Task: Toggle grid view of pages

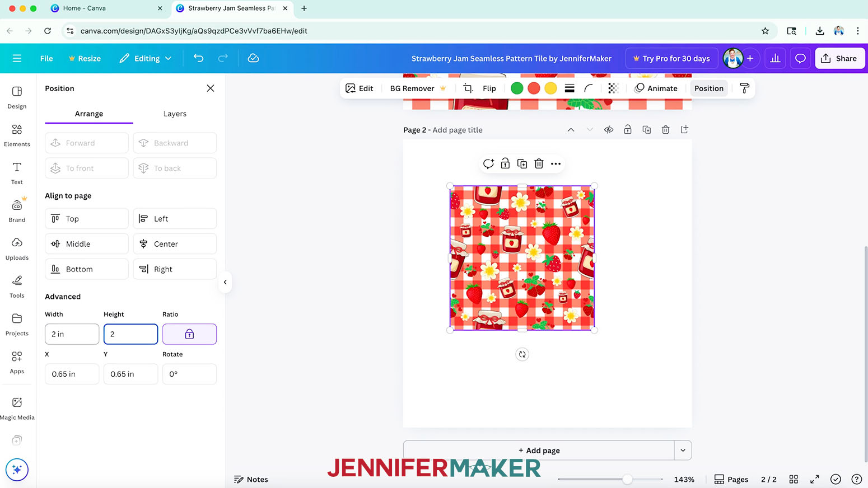Action: click(794, 479)
